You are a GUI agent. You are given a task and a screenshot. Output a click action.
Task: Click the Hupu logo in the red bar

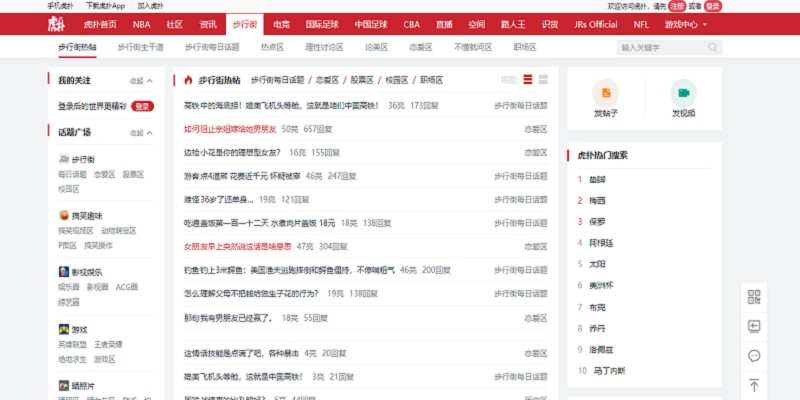click(x=56, y=24)
